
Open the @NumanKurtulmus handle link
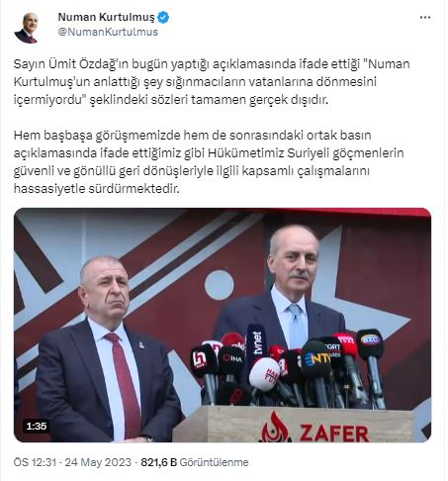tap(108, 32)
